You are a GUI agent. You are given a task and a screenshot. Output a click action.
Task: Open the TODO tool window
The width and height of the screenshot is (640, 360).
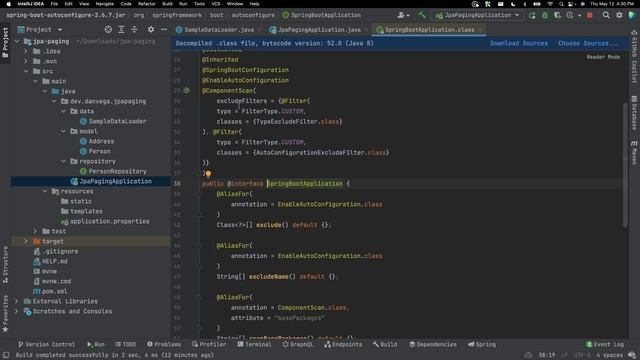125,344
